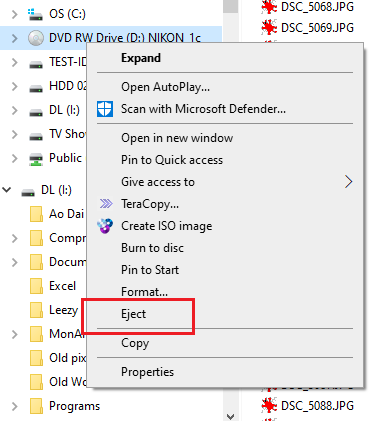384x421 pixels.
Task: Expand the upper DL (I:) drive node
Action: [x=14, y=110]
